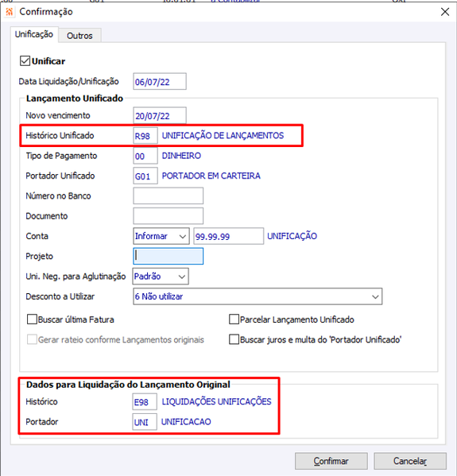The image size is (457, 476).
Task: Open the Conta Informar dropdown
Action: (161, 236)
